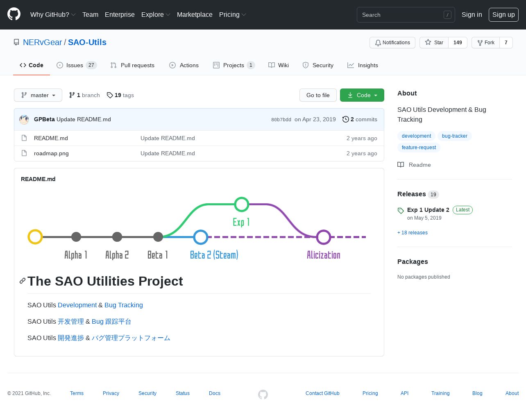Click the 開発進捗 link in README
Image resolution: width=526 pixels, height=420 pixels.
(71, 338)
